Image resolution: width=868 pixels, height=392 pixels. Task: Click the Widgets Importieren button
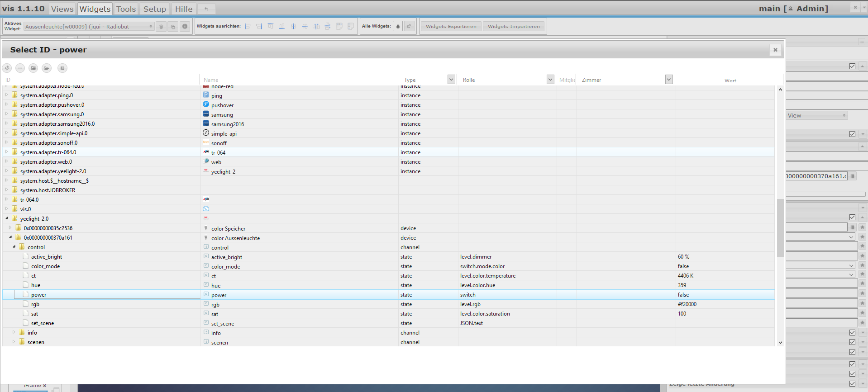coord(514,27)
